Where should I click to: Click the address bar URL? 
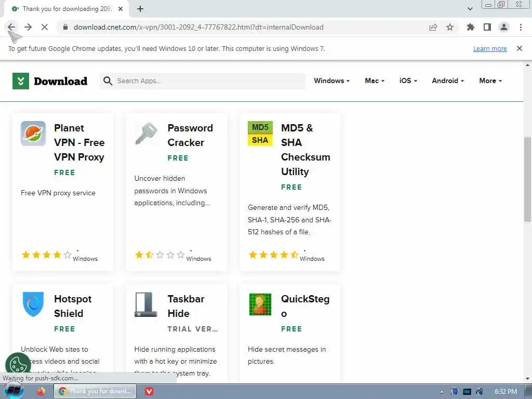pos(198,27)
